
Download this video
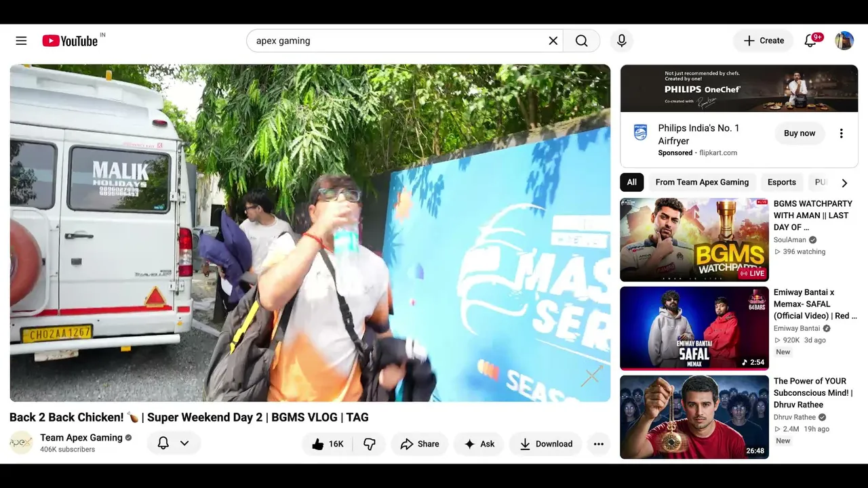coord(546,444)
